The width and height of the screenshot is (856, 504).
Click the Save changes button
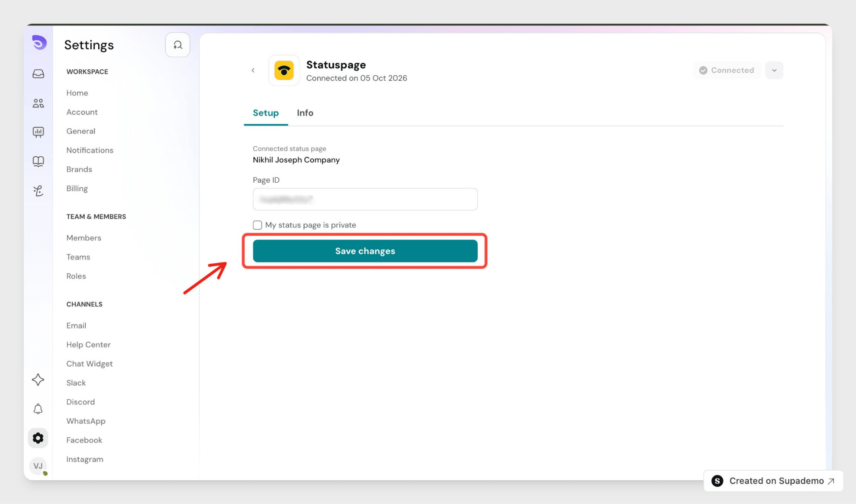pos(365,251)
